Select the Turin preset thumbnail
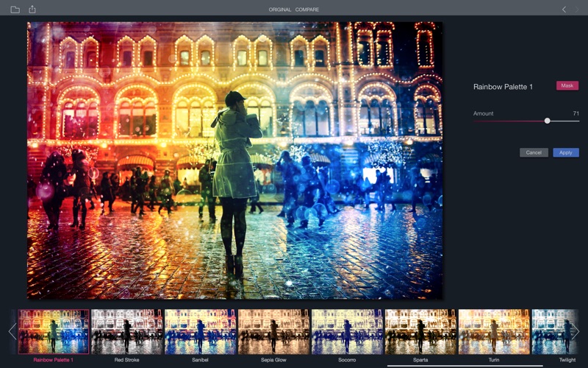This screenshot has height=368, width=588. tap(494, 331)
